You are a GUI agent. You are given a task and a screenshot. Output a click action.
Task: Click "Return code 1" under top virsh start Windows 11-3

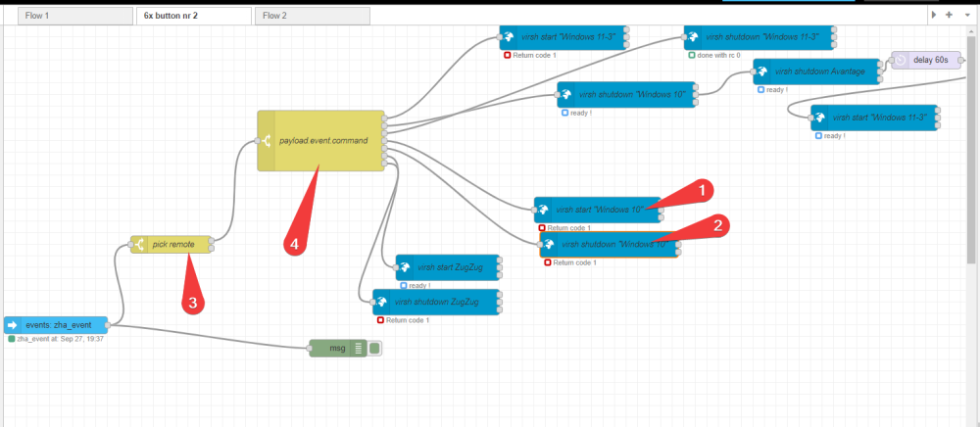click(534, 55)
